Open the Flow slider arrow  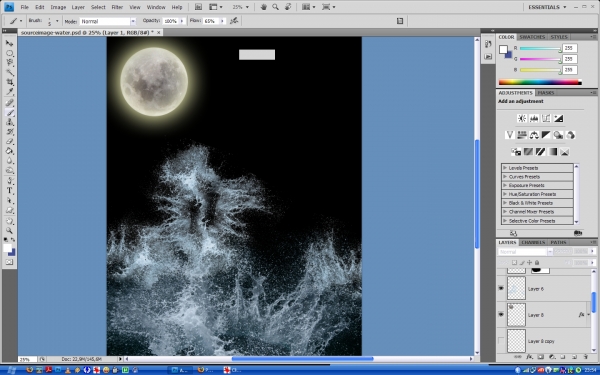pos(223,21)
